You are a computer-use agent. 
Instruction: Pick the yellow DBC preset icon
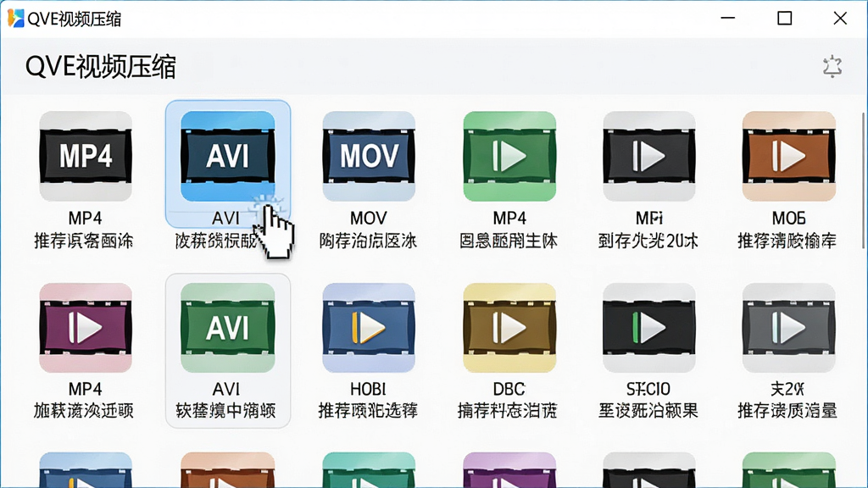coord(509,328)
